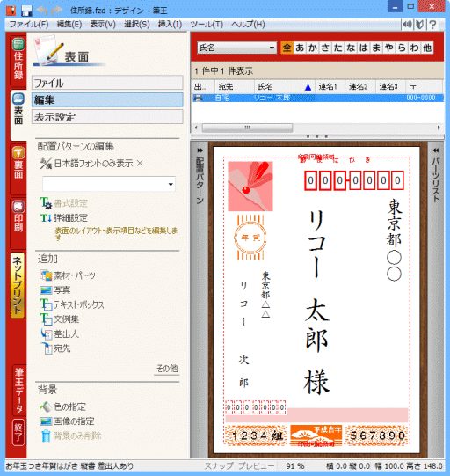Click the その他 link

coord(167,369)
